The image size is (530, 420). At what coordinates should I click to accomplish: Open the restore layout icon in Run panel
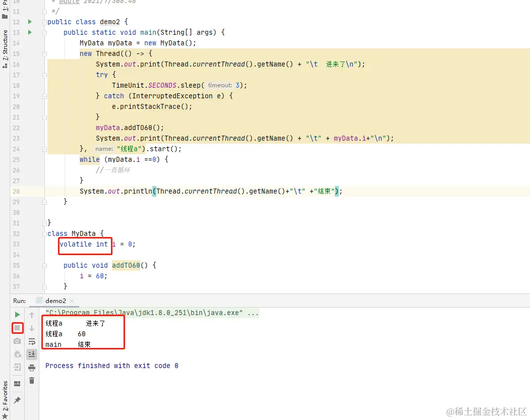17,384
